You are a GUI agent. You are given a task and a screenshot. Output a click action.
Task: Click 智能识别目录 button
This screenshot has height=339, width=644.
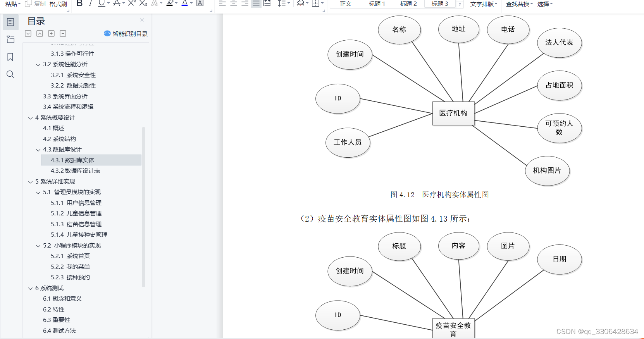(x=126, y=34)
